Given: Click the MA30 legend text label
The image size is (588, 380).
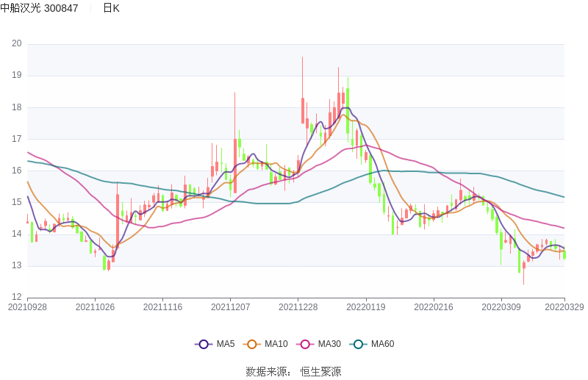Looking at the screenshot, I should [329, 344].
